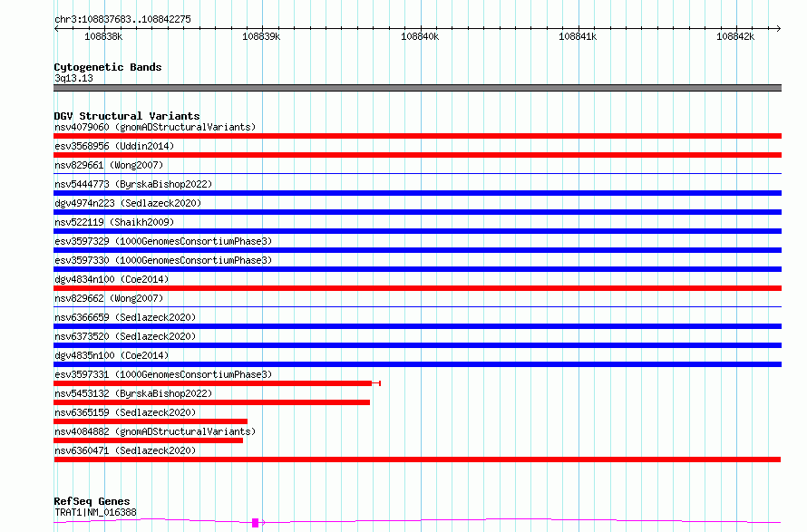Click the nsv5453132 (ByrskaBishop2022) label
This screenshot has height=532, width=807.
133,393
